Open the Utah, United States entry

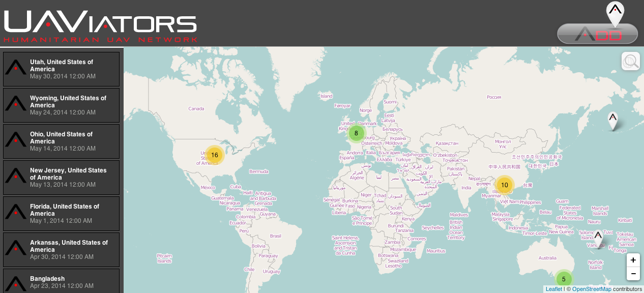click(x=62, y=69)
